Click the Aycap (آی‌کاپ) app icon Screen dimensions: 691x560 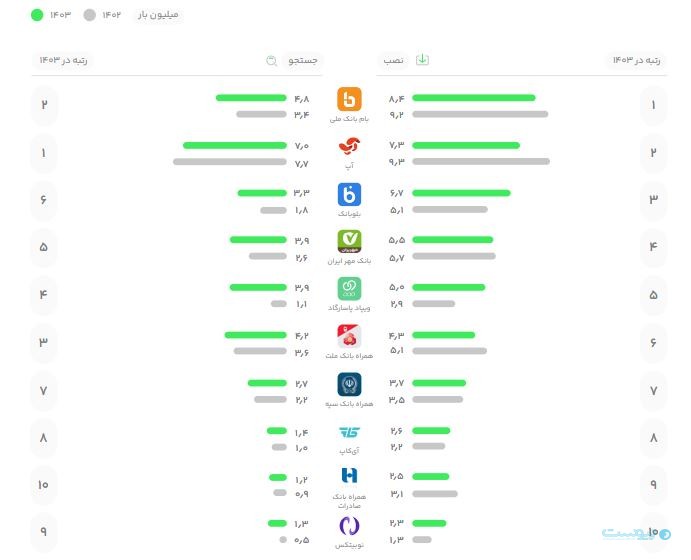point(349,433)
